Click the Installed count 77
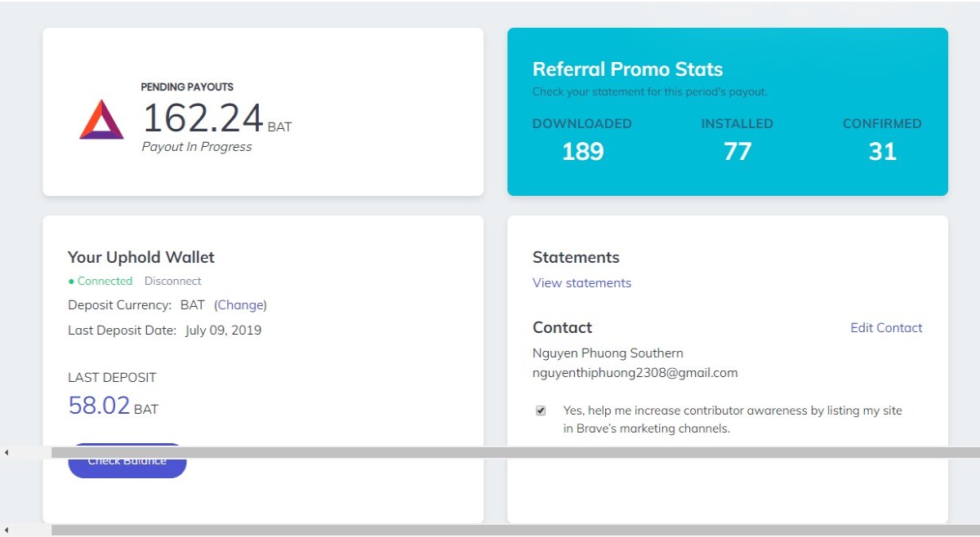This screenshot has width=980, height=537. click(x=737, y=152)
